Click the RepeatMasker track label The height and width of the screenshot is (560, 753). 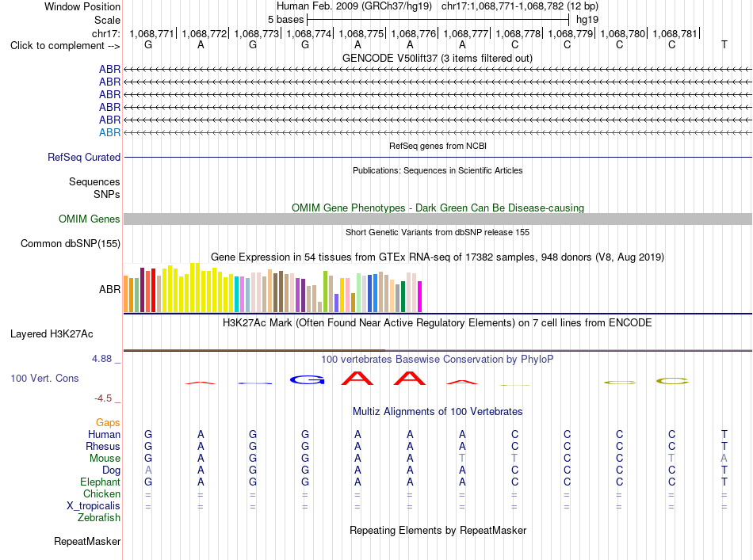(x=87, y=541)
